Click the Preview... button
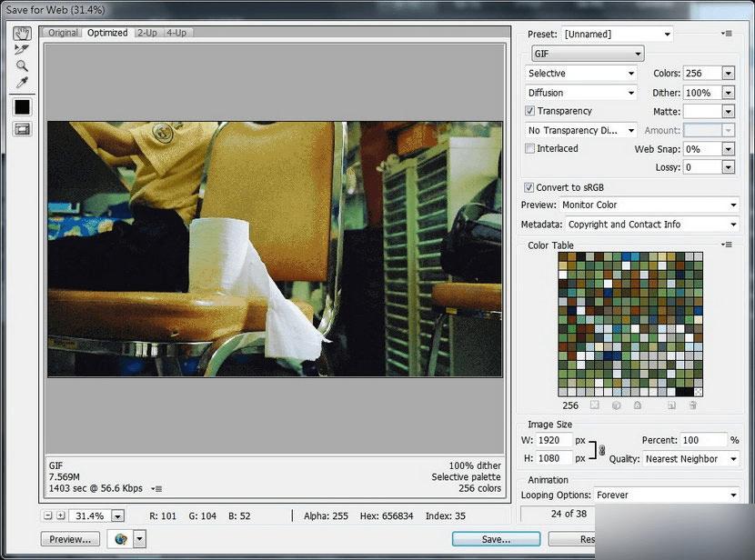The width and height of the screenshot is (755, 560). click(x=70, y=539)
